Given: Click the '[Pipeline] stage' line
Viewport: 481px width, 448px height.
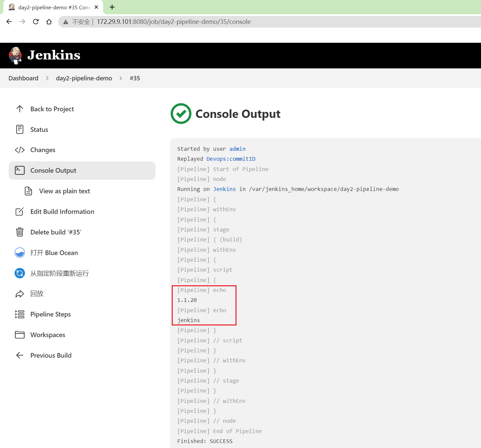Looking at the screenshot, I should [x=203, y=229].
